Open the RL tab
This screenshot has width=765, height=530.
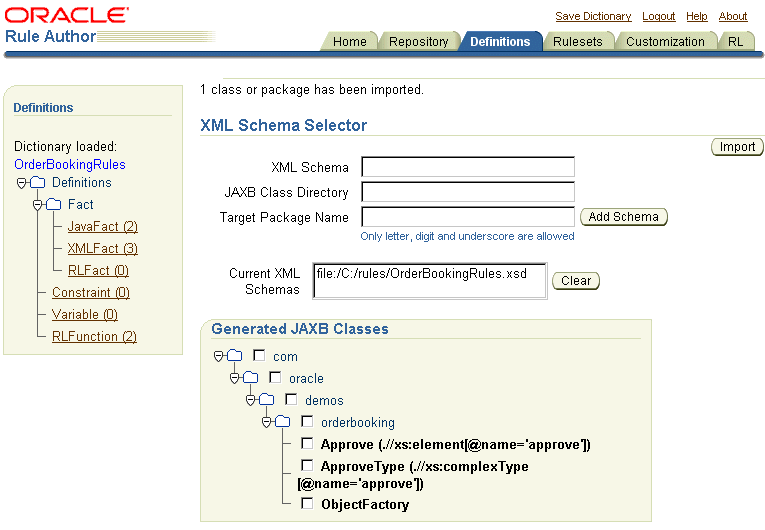735,41
